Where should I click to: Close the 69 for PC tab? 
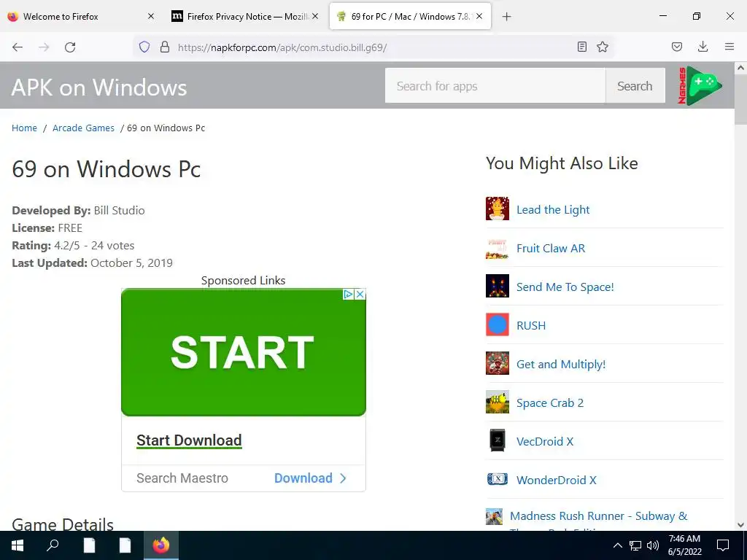(x=479, y=16)
